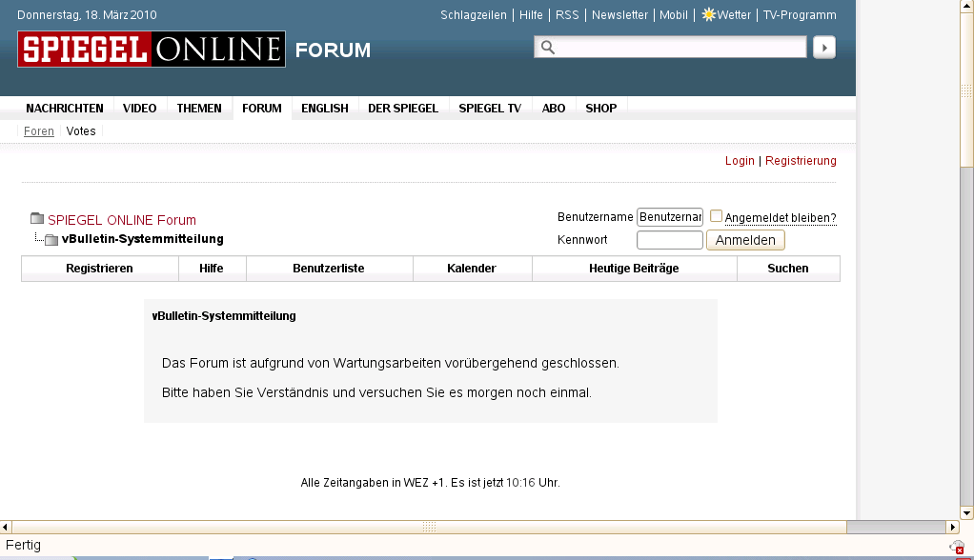Open Heutige Beiträge in forum bar
This screenshot has height=560, width=974.
[x=634, y=269]
